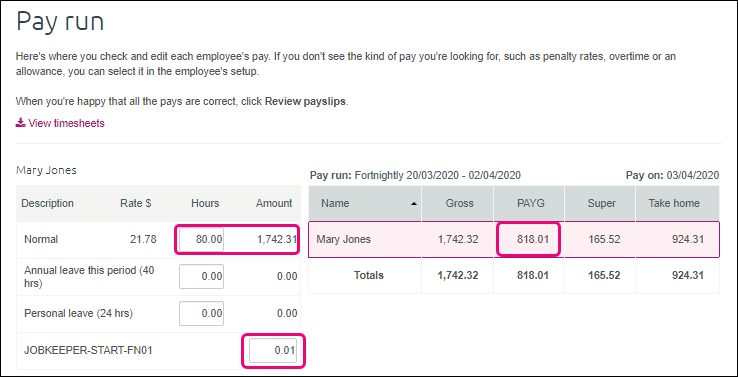Edit the Normal hours input field
The height and width of the screenshot is (377, 738).
201,240
